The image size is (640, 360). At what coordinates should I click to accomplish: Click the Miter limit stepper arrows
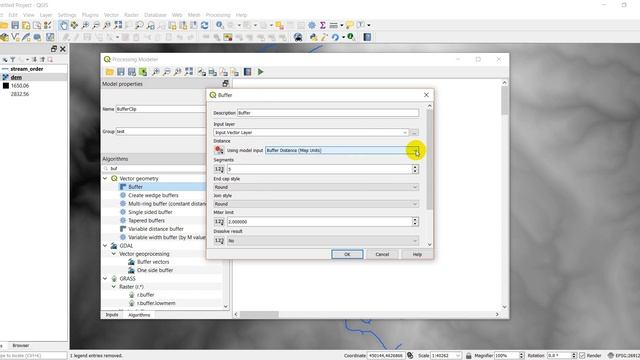pyautogui.click(x=415, y=222)
